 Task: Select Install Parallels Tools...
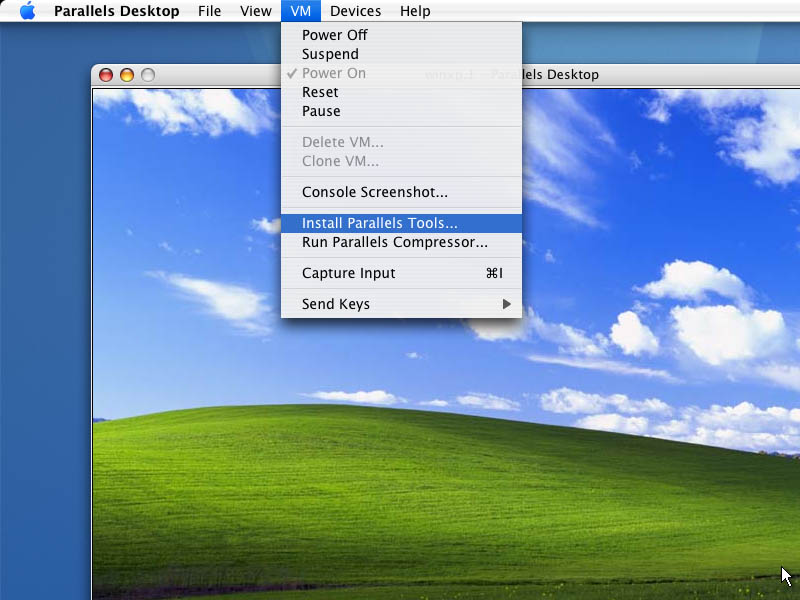click(x=380, y=223)
